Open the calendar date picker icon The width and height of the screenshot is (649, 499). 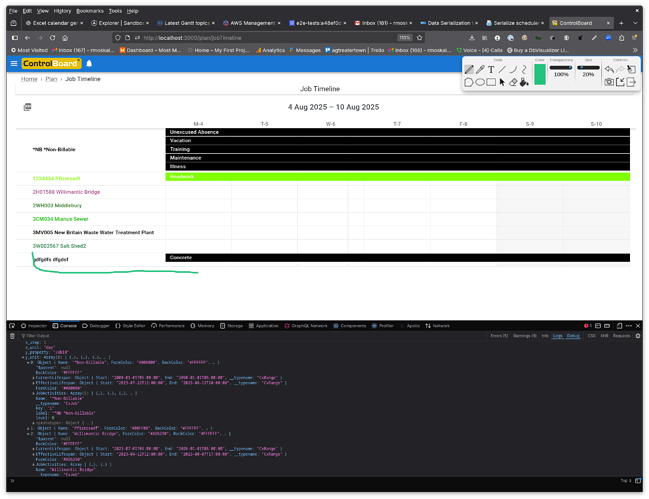[x=27, y=107]
